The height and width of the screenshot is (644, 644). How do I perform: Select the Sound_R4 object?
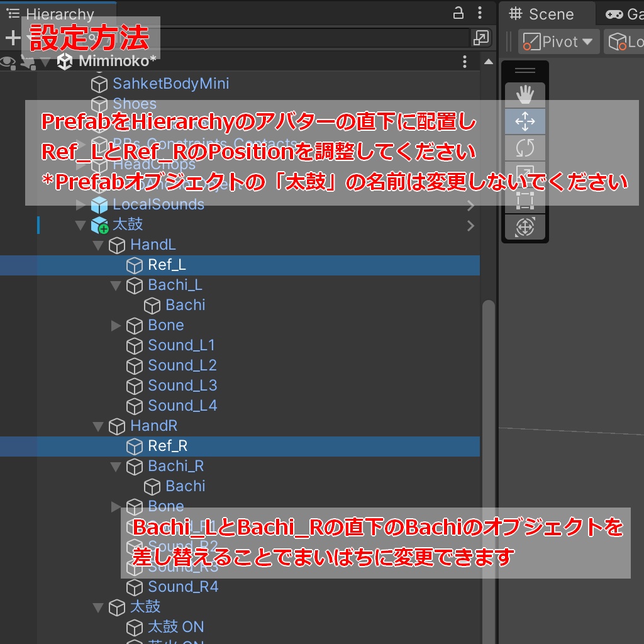[183, 587]
